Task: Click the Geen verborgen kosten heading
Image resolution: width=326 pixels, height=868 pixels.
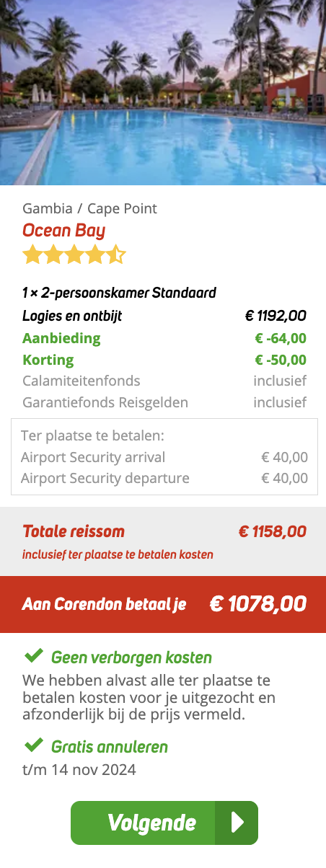Action: 131,657
